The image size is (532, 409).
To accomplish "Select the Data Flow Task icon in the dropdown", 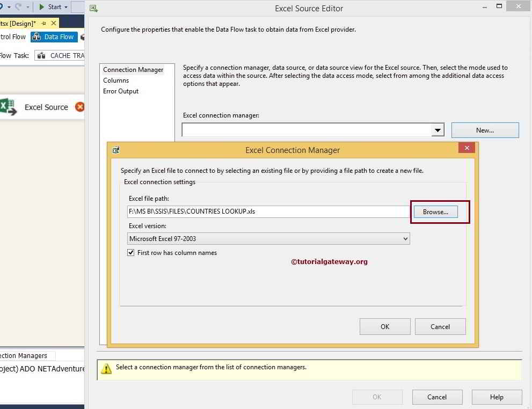I will coord(41,55).
